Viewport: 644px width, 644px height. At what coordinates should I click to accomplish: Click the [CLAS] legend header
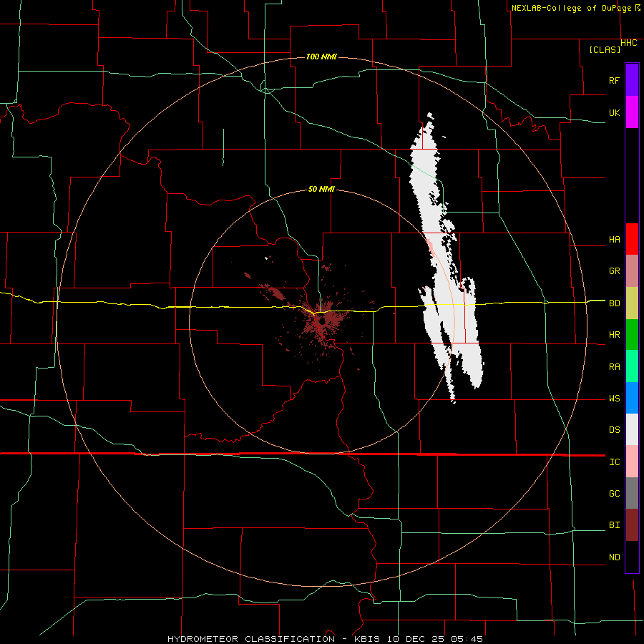coord(605,49)
